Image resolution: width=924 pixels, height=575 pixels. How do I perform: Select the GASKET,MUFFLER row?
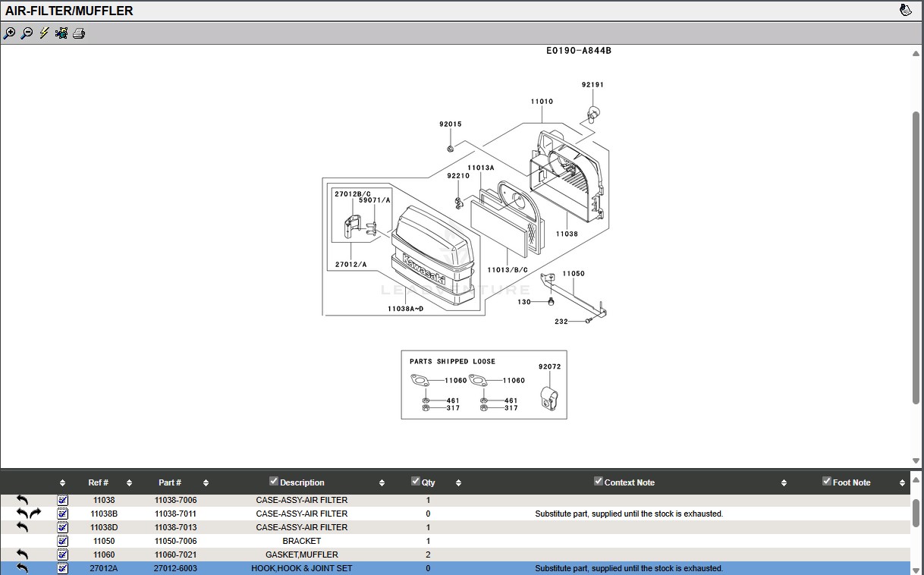(301, 555)
